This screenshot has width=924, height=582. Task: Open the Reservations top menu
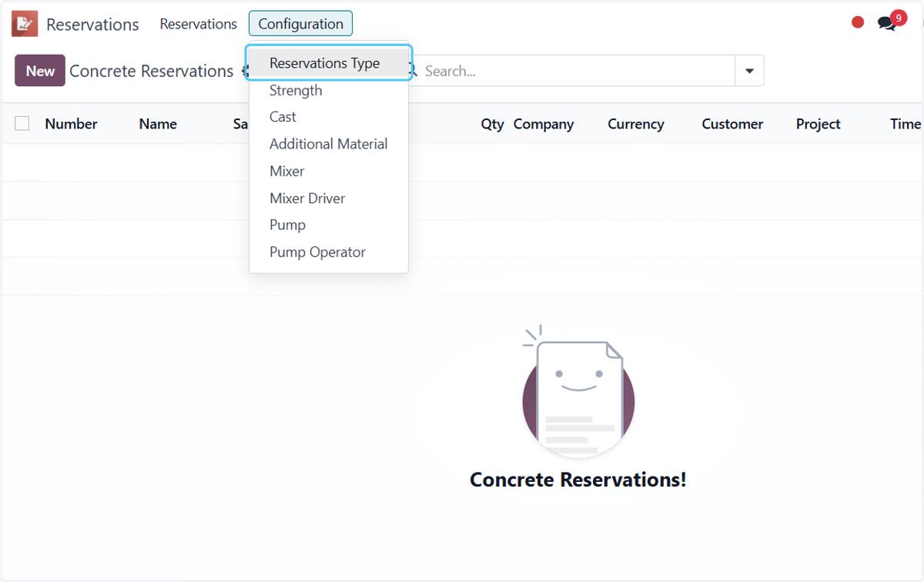pos(199,24)
